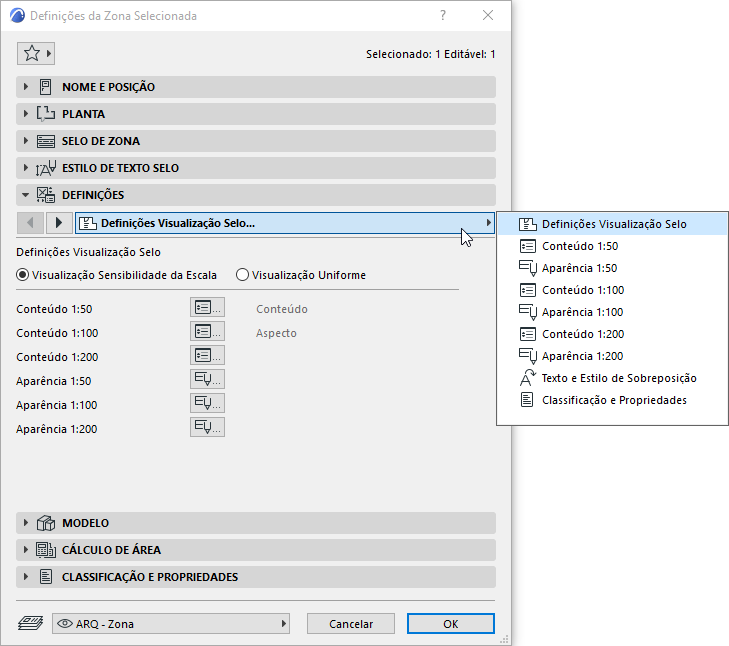Expand the MODELO panel
The image size is (729, 646).
point(256,523)
